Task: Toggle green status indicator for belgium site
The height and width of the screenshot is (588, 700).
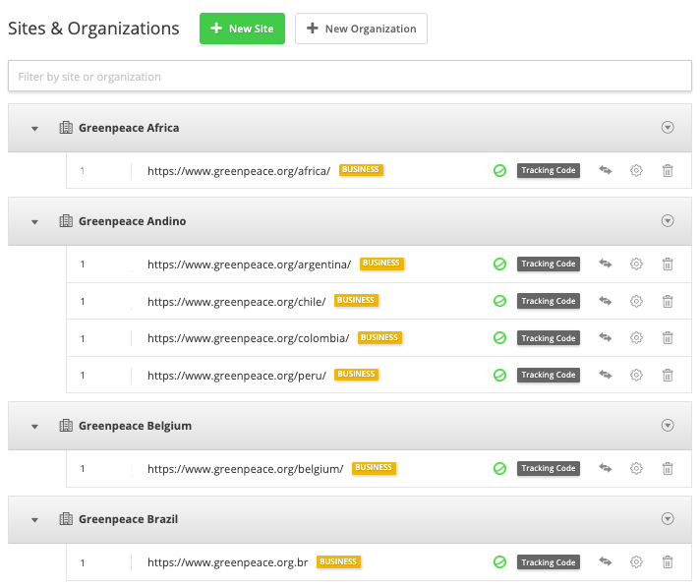Action: pos(499,468)
